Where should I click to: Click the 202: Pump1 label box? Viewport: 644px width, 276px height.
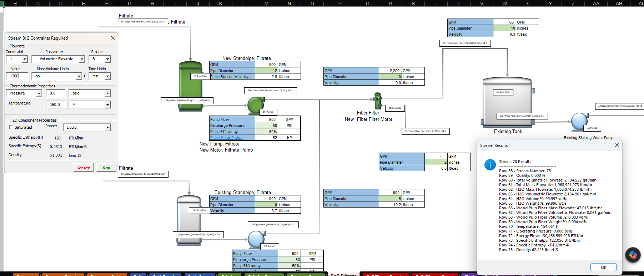pos(269,246)
